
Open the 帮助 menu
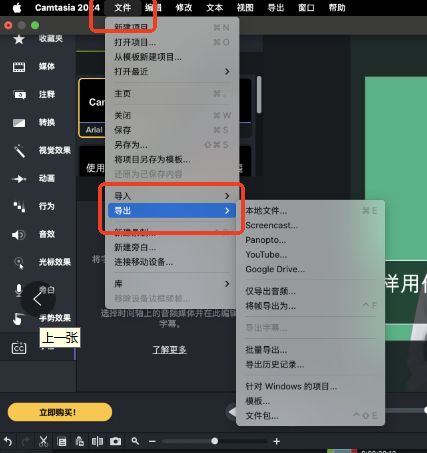337,8
